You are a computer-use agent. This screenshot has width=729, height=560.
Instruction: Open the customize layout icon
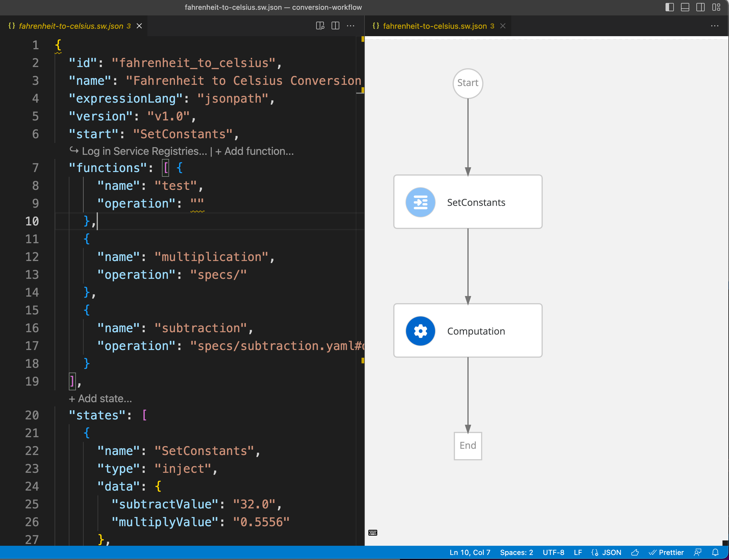click(715, 7)
